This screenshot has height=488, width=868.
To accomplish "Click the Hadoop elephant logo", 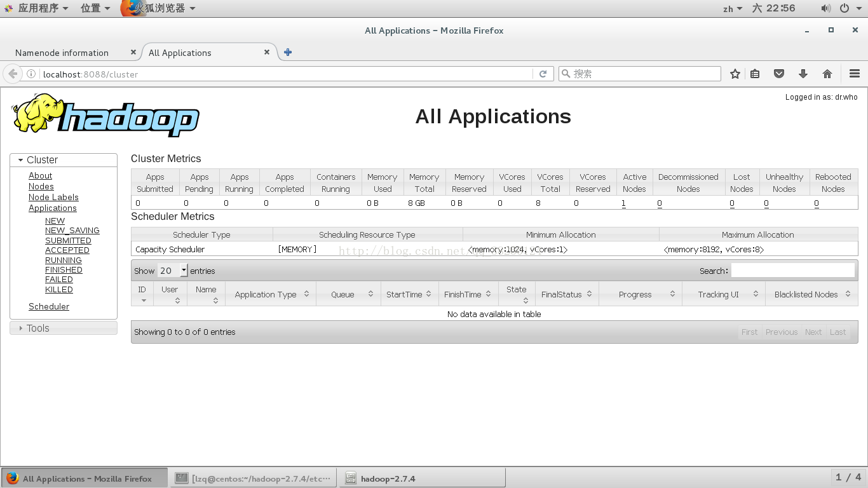I will [x=105, y=115].
